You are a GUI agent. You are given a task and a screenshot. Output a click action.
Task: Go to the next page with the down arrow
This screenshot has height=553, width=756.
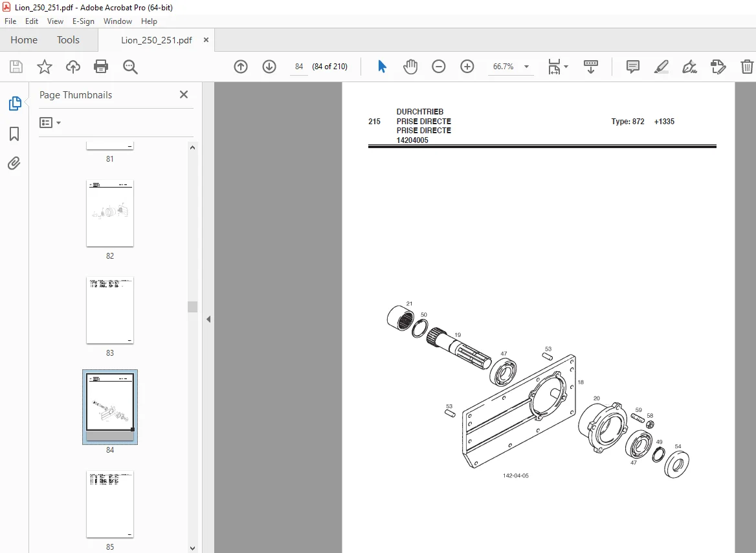[269, 67]
